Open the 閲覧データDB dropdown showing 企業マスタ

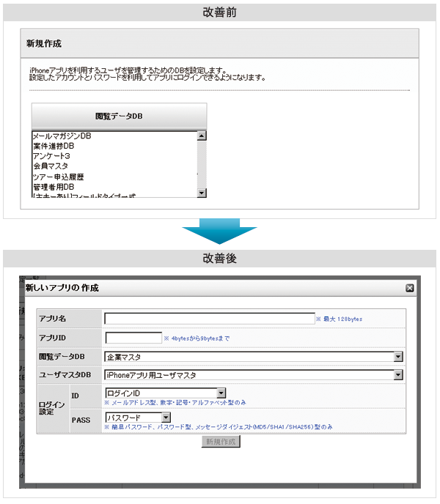click(254, 357)
